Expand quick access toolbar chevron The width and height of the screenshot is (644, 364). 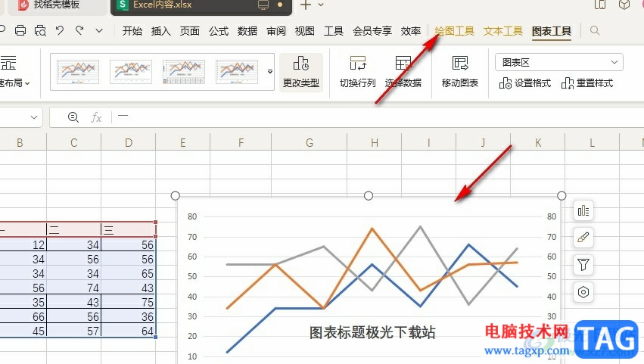click(99, 30)
